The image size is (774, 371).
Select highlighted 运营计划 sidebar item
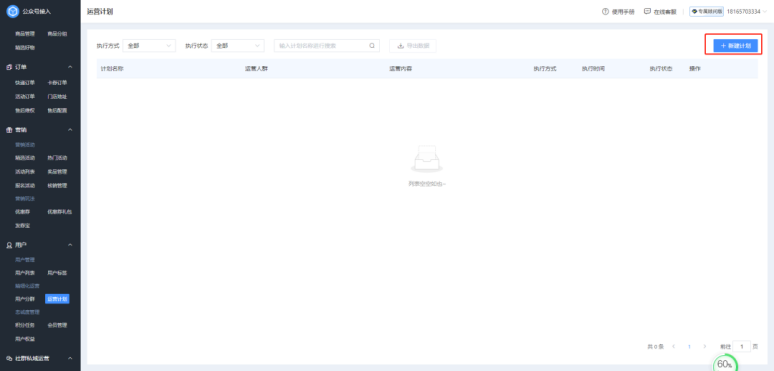pyautogui.click(x=57, y=299)
